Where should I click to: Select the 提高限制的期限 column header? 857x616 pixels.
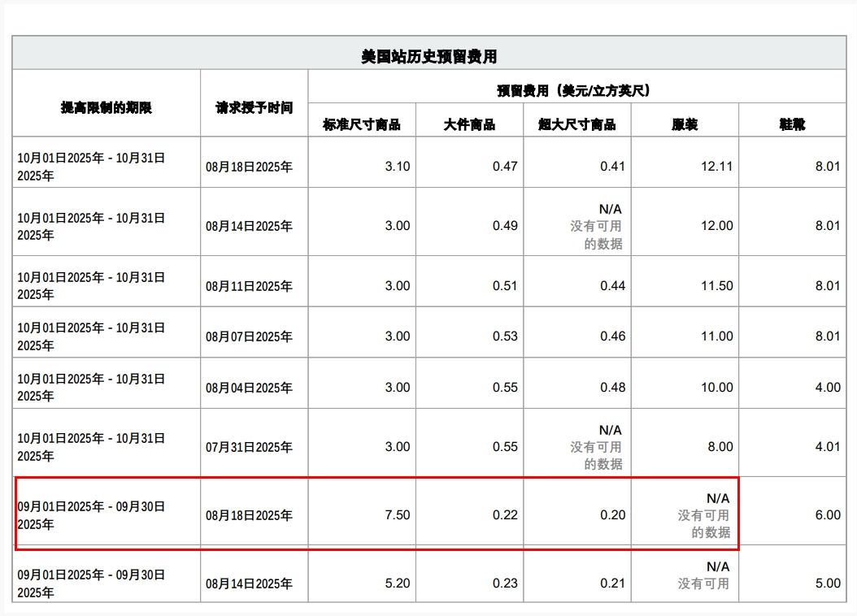[x=107, y=107]
